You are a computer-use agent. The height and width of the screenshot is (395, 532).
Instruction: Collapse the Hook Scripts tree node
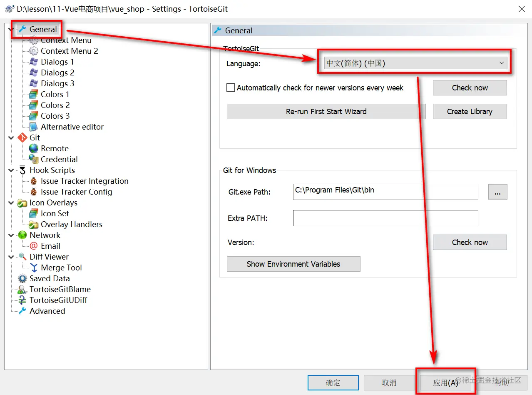tap(11, 170)
